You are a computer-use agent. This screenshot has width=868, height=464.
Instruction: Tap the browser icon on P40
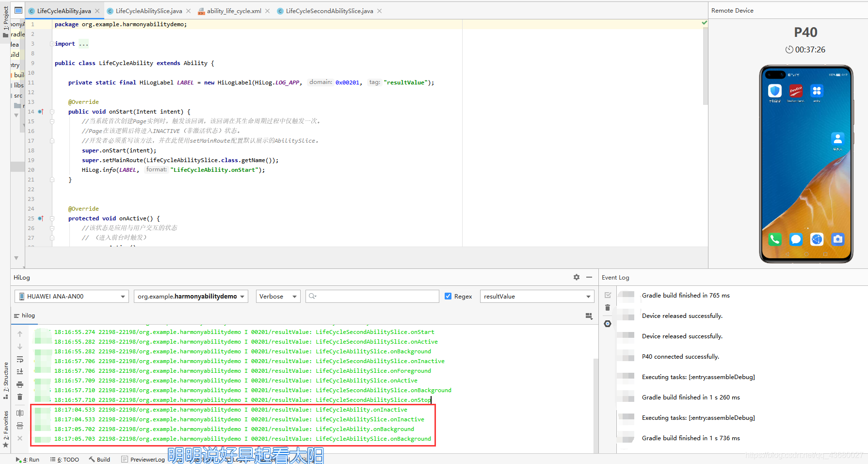coord(817,239)
